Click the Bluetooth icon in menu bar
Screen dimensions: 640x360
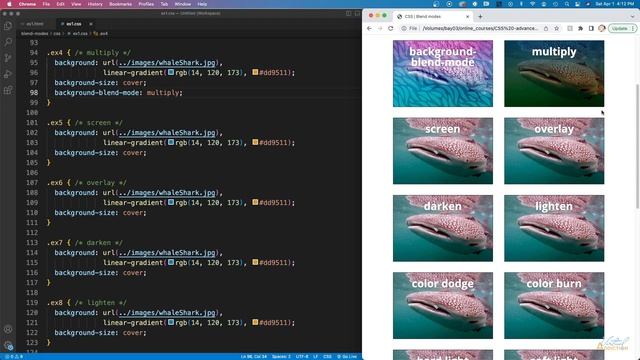[x=521, y=4]
